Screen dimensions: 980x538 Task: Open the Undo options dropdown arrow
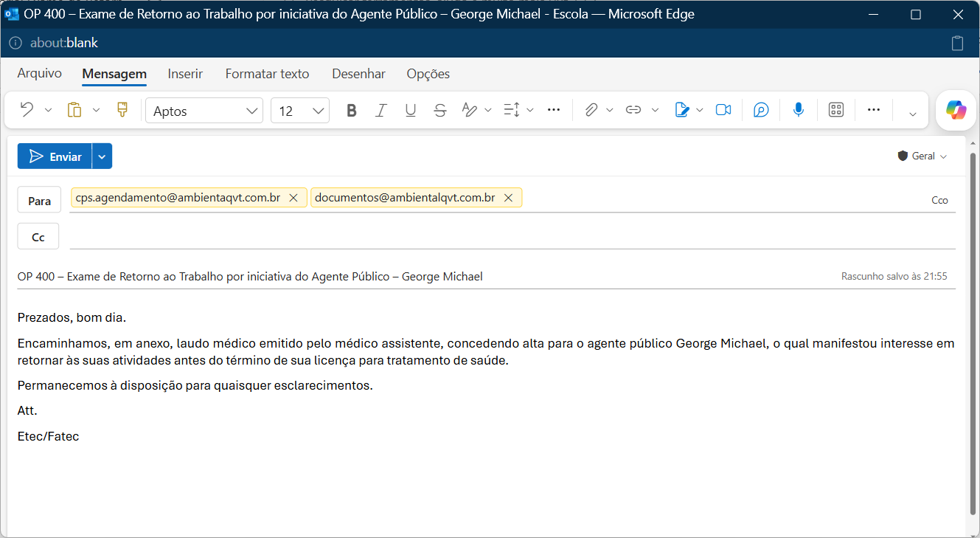pos(49,111)
